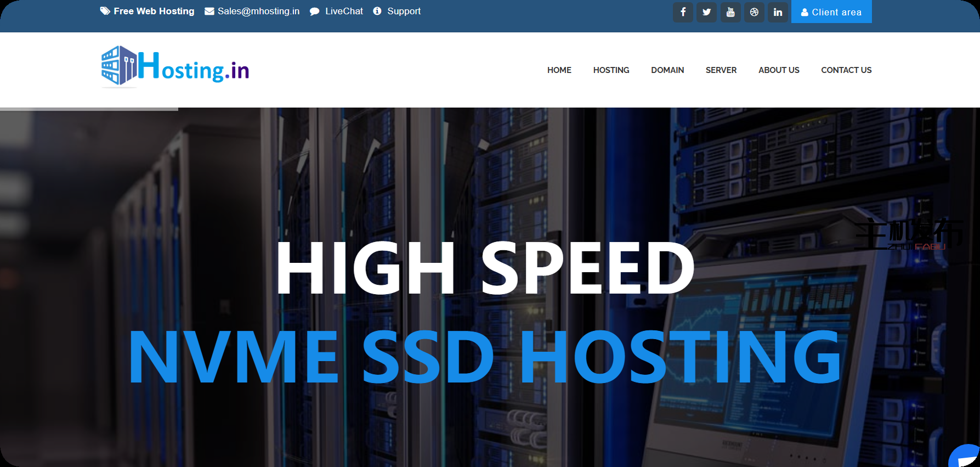Click the MHosting.in logo

pyautogui.click(x=175, y=67)
